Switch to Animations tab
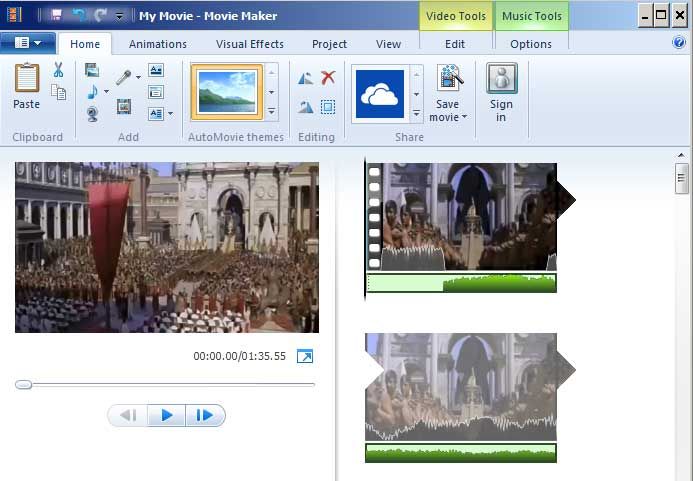 (x=158, y=44)
